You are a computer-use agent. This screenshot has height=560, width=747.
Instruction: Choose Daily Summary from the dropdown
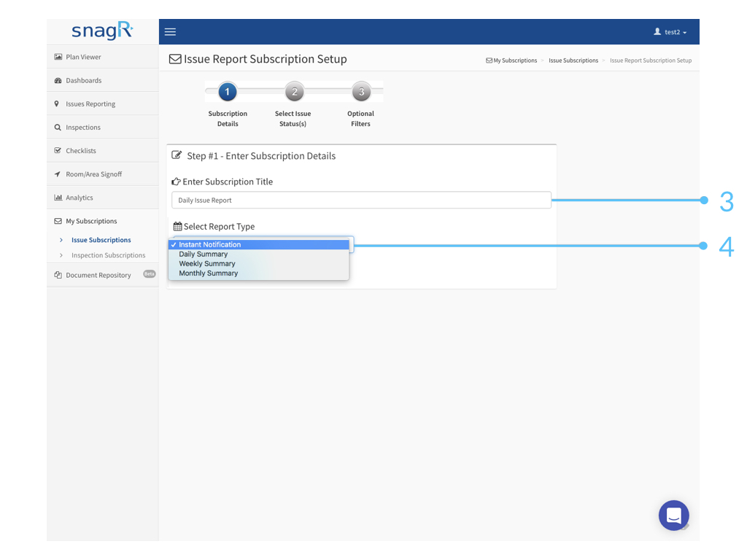[x=259, y=254]
